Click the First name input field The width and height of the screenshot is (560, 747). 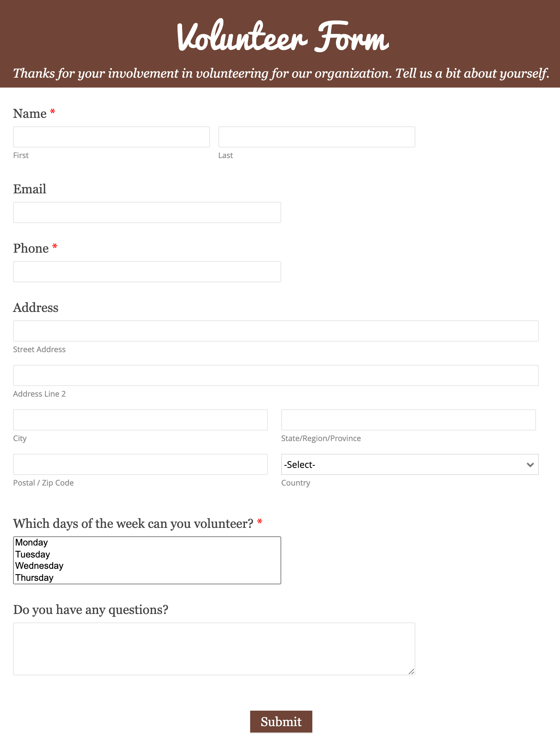[x=111, y=137]
